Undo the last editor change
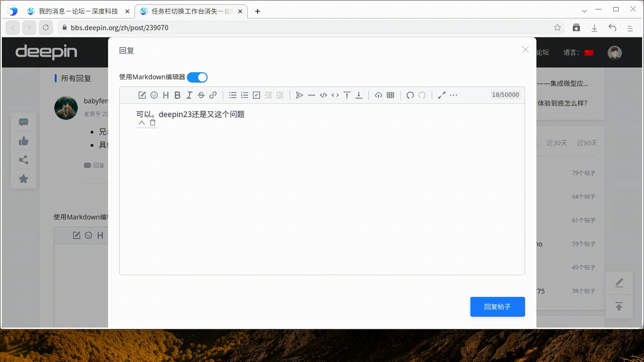The image size is (644, 362). pyautogui.click(x=410, y=95)
